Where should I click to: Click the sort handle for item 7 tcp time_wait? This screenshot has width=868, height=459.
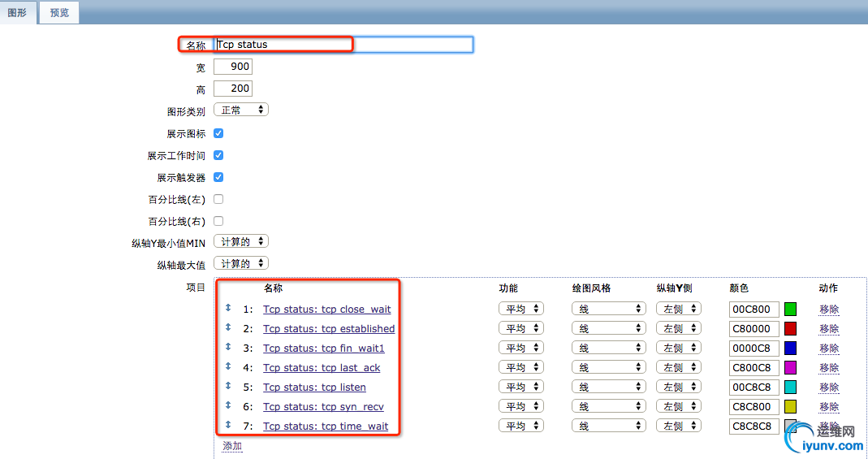pos(228,425)
